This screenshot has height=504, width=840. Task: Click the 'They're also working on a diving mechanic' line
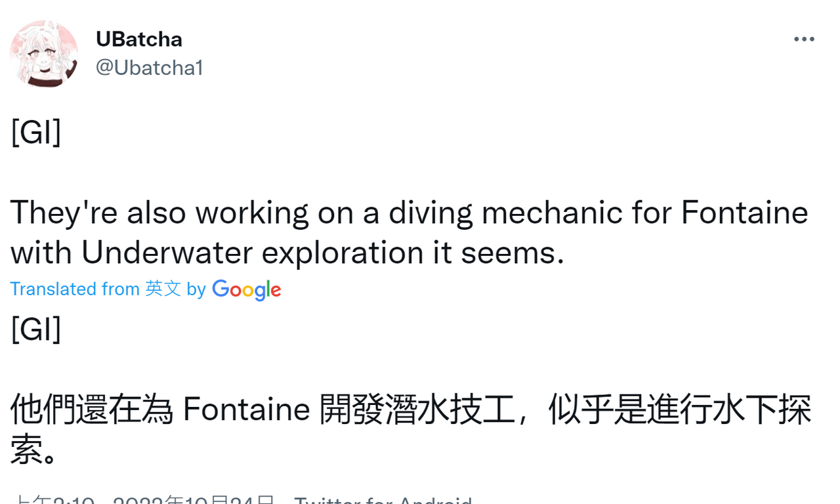click(x=409, y=213)
